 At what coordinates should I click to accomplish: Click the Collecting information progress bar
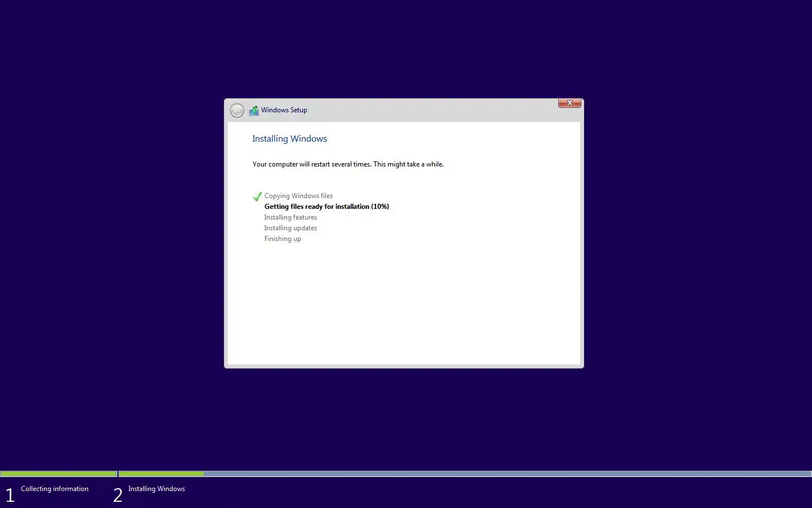(59, 474)
